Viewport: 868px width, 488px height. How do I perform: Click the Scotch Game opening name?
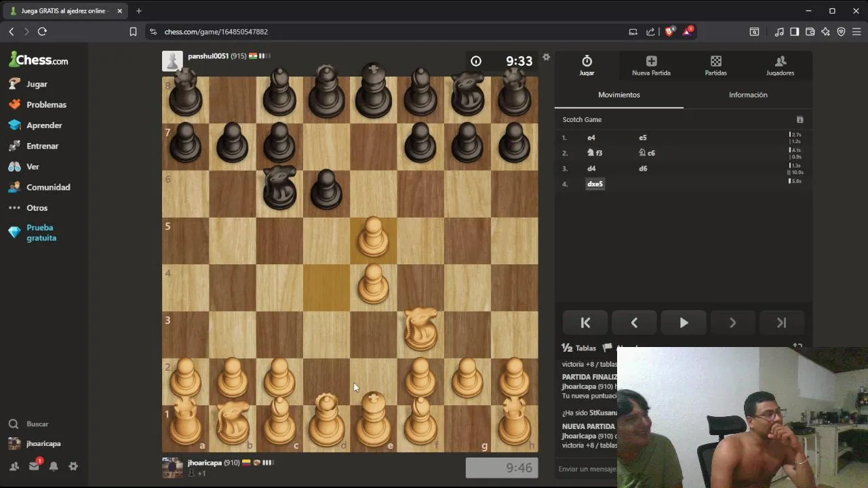point(582,119)
